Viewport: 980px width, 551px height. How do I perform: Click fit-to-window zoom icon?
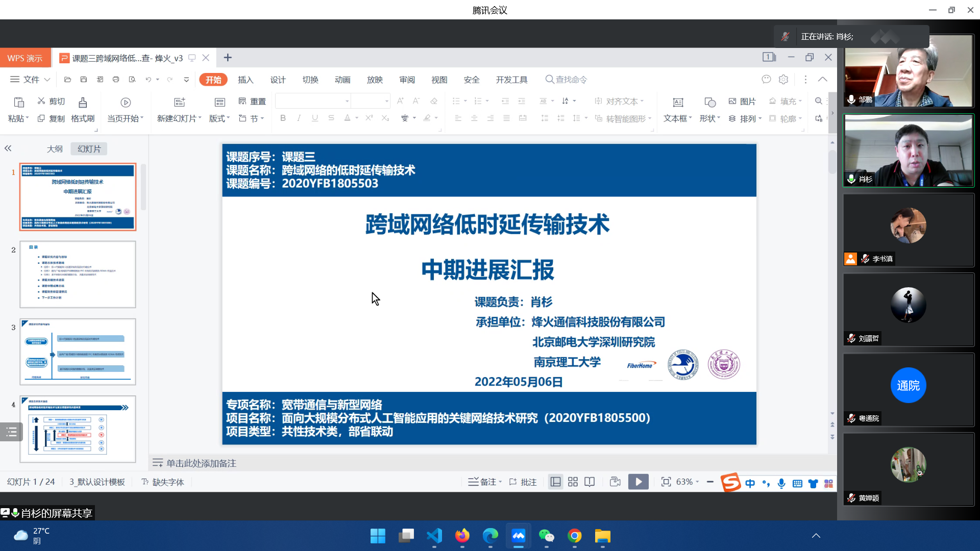[666, 482]
